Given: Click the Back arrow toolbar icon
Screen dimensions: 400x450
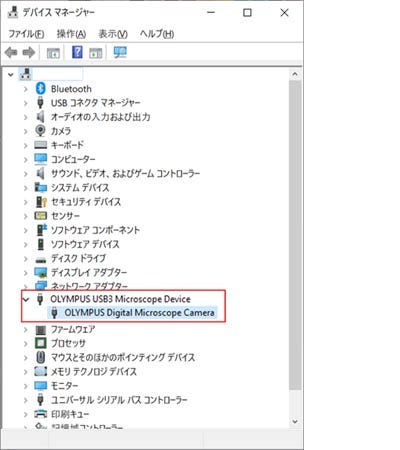Looking at the screenshot, I should tap(11, 52).
